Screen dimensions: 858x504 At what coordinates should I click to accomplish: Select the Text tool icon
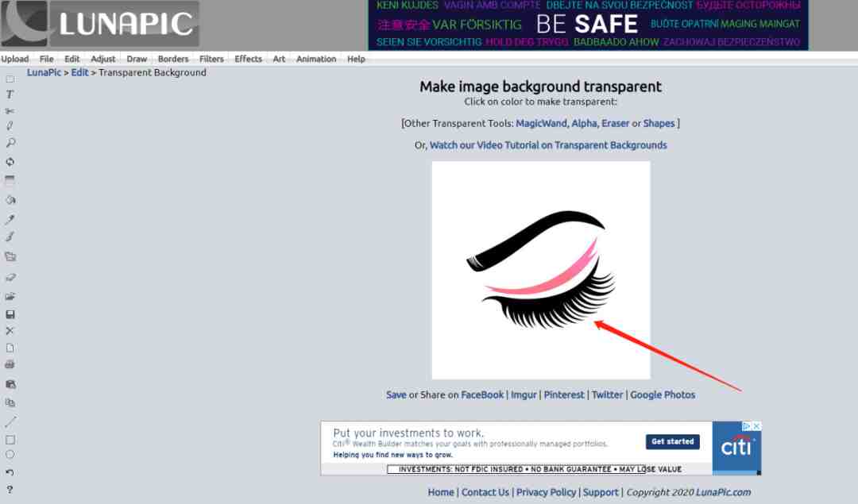click(10, 94)
